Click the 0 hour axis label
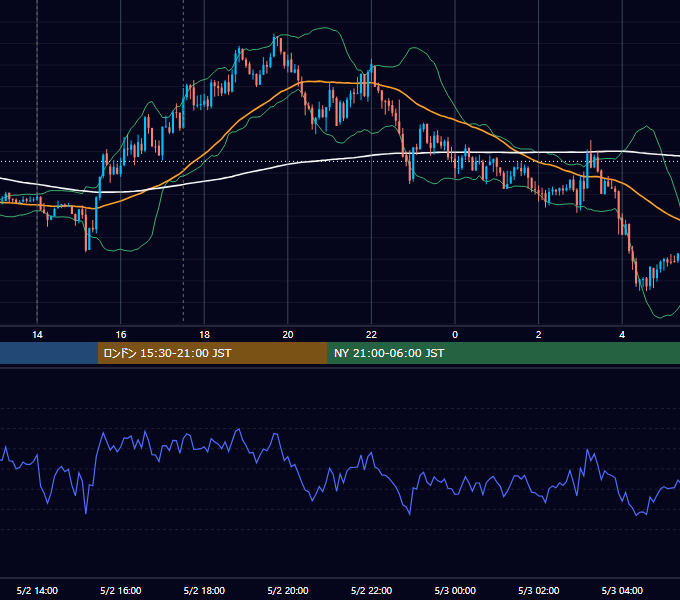 tap(455, 335)
